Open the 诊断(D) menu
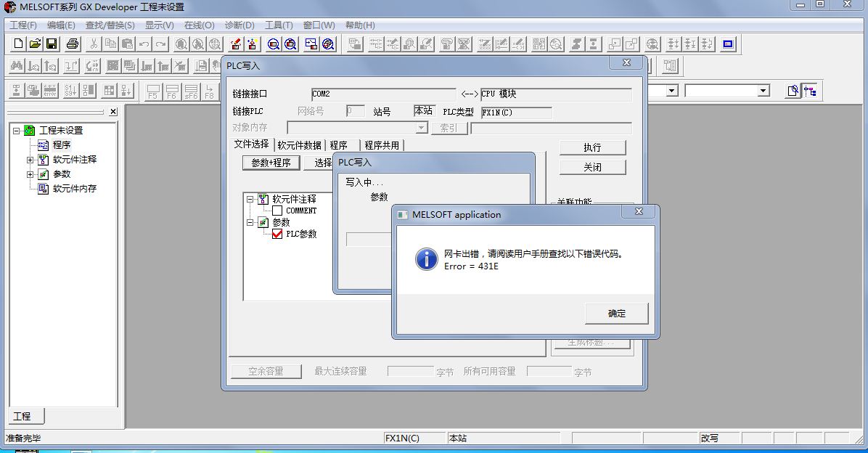868x453 pixels. 239,25
